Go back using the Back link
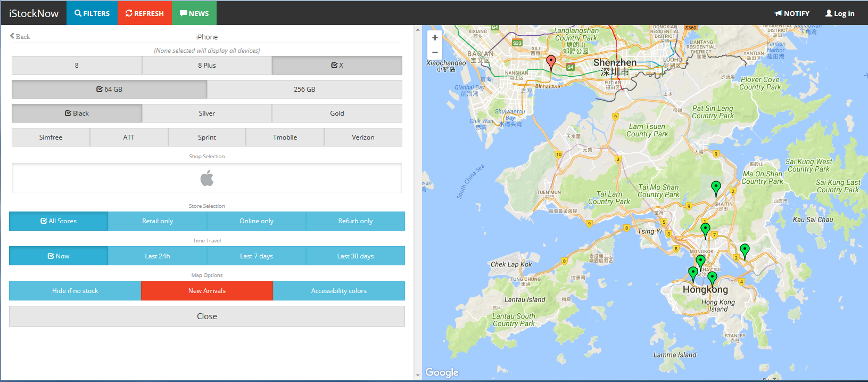Image resolution: width=868 pixels, height=382 pixels. pyautogui.click(x=20, y=36)
